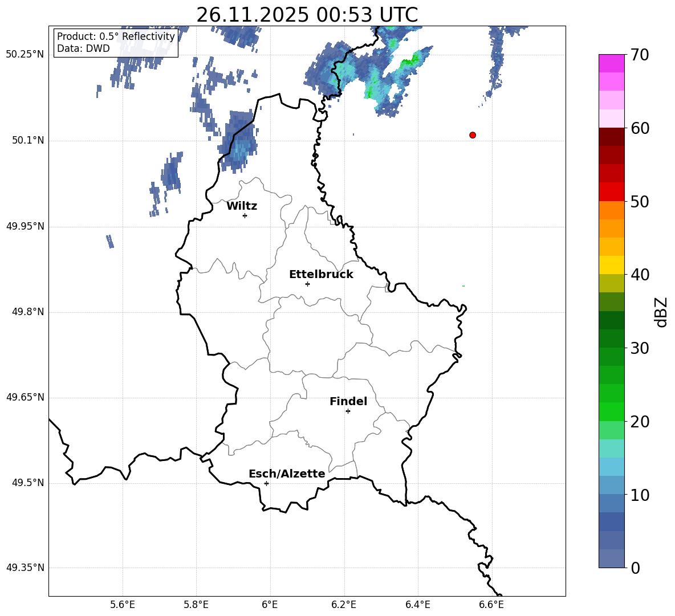This screenshot has height=616, width=675.
Task: Click the 6.2°E longitude label
Action: coord(344,605)
